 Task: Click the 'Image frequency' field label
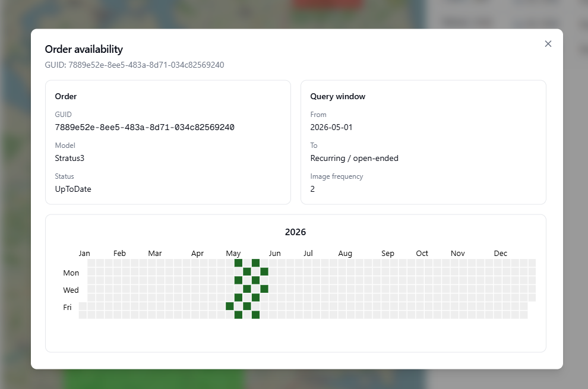(x=336, y=176)
